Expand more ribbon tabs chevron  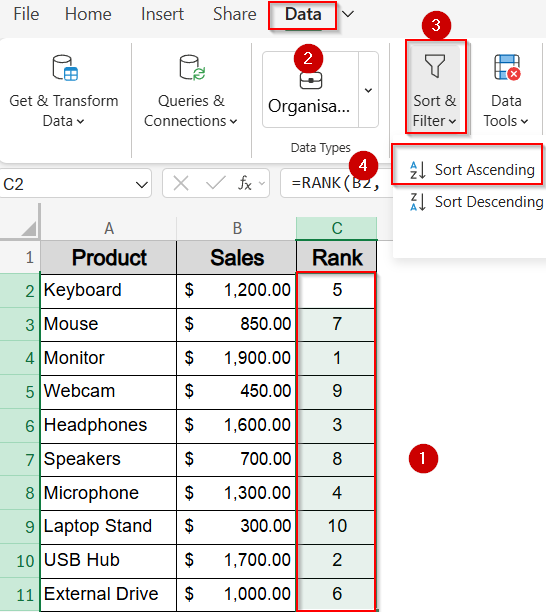click(x=347, y=14)
